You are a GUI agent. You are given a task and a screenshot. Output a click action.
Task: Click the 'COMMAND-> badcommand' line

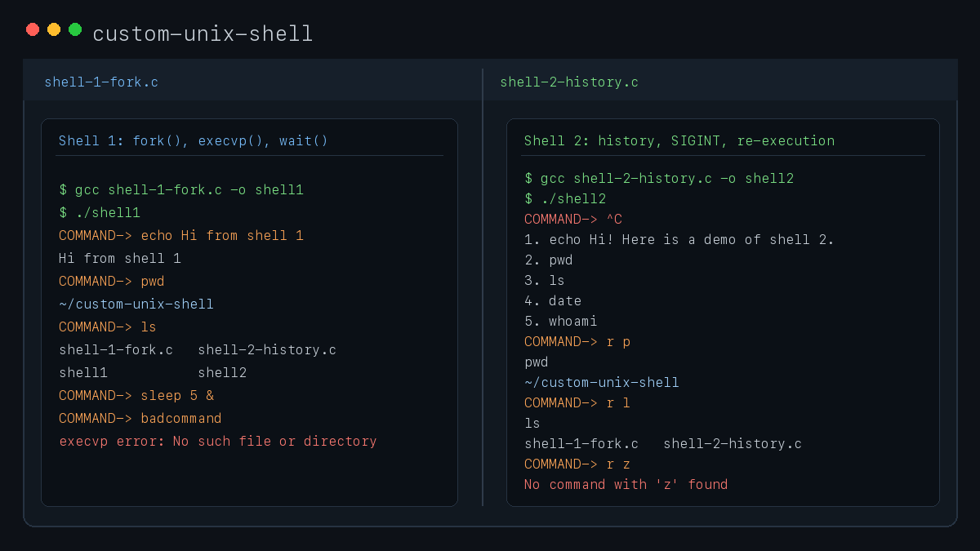pos(140,418)
